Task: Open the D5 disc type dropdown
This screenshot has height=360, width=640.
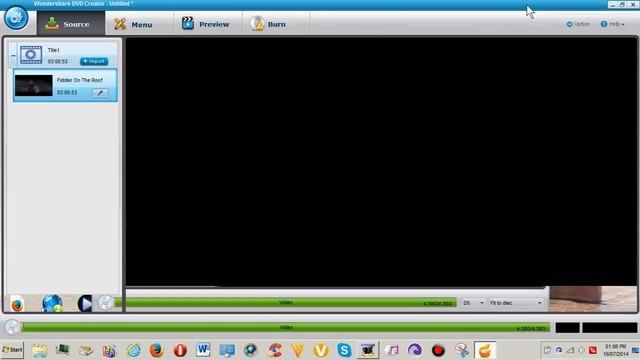Action: point(473,303)
